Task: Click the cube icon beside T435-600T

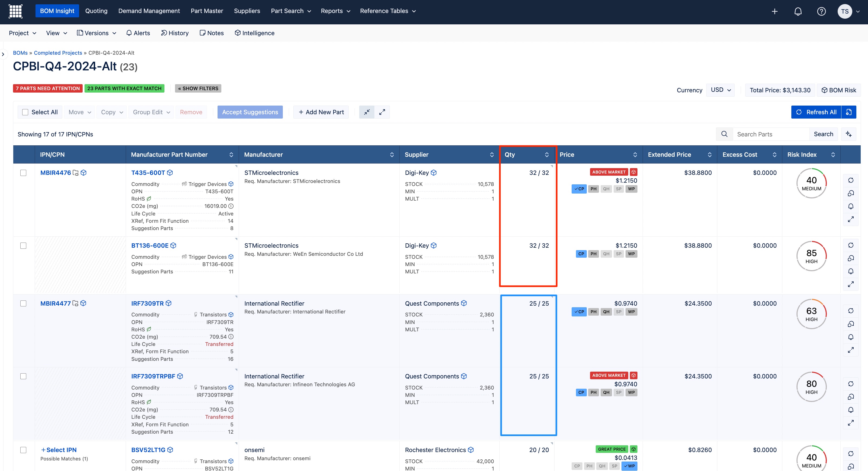Action: pos(170,173)
